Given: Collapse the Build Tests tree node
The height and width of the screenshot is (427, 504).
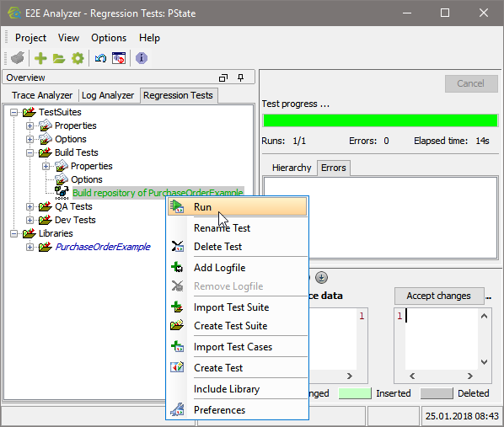Looking at the screenshot, I should tap(29, 152).
